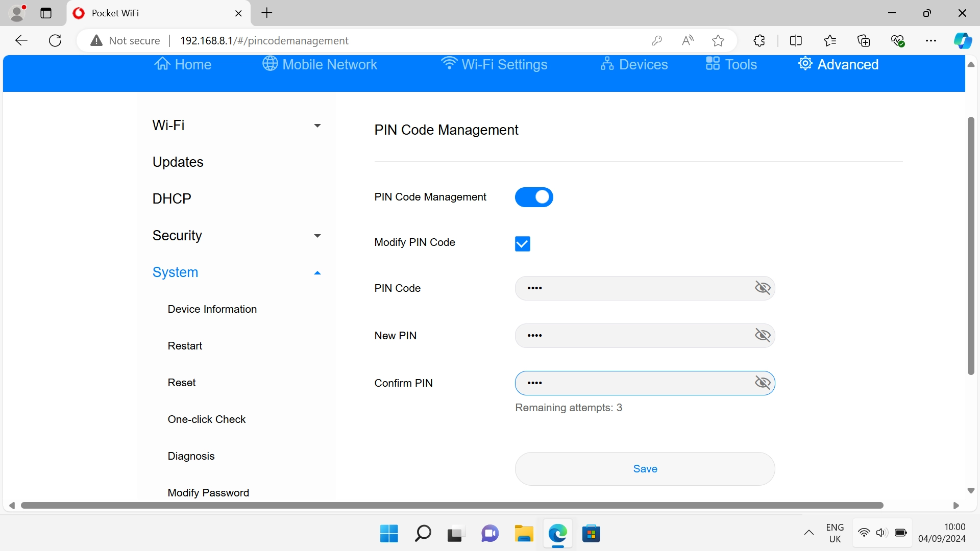Viewport: 980px width, 551px height.
Task: Expand the Wi-Fi sidebar section
Action: click(x=317, y=126)
